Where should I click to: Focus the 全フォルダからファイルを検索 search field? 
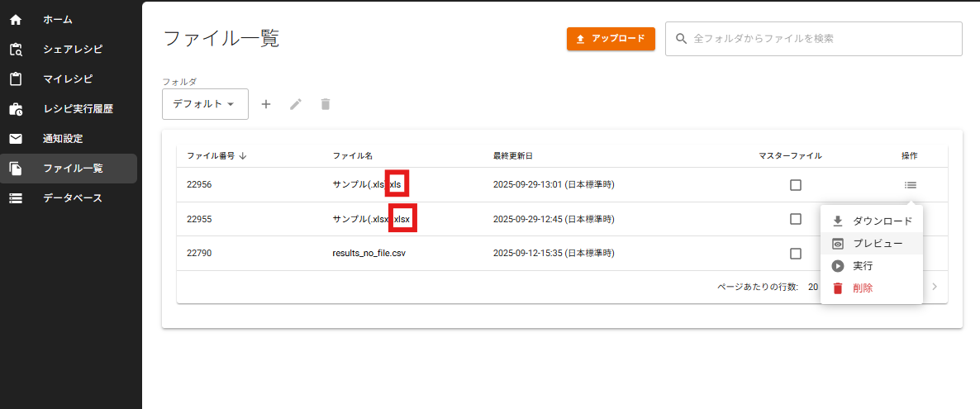[814, 39]
